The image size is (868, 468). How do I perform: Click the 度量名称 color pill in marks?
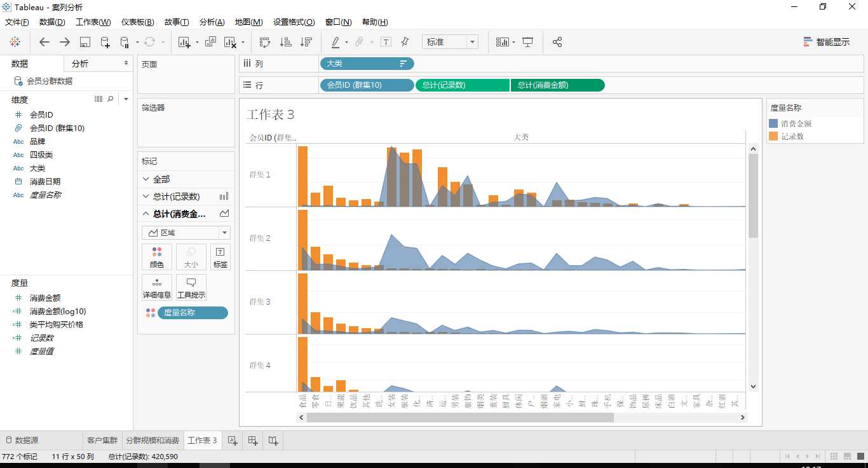193,313
